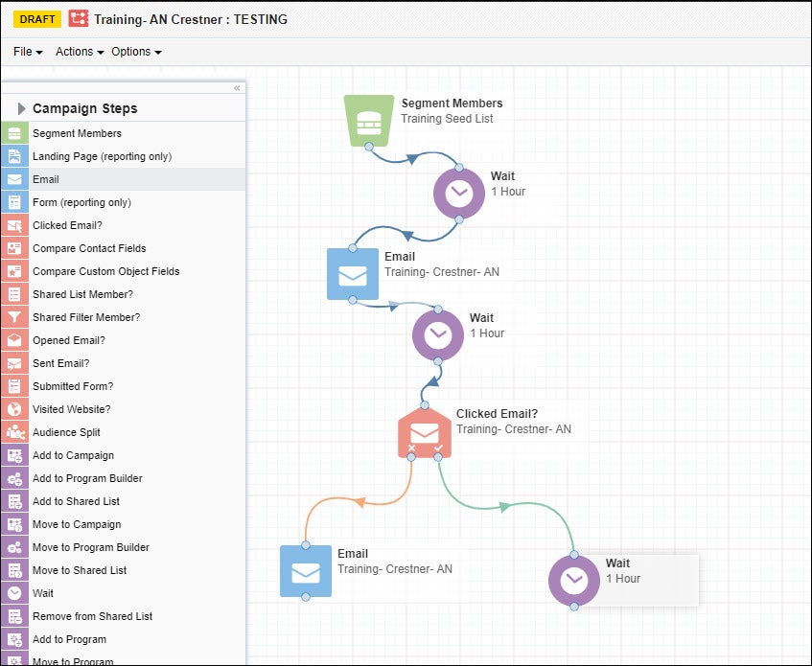
Task: Choose the Visited Website? step icon
Action: coord(14,409)
